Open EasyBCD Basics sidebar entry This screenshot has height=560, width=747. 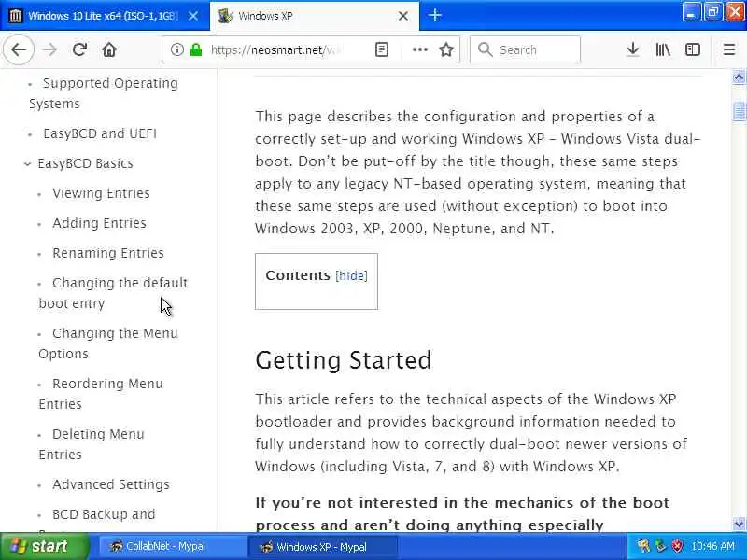tap(85, 163)
